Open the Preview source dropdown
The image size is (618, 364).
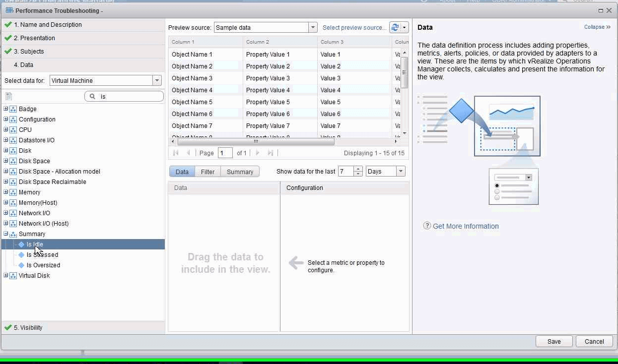tap(313, 28)
